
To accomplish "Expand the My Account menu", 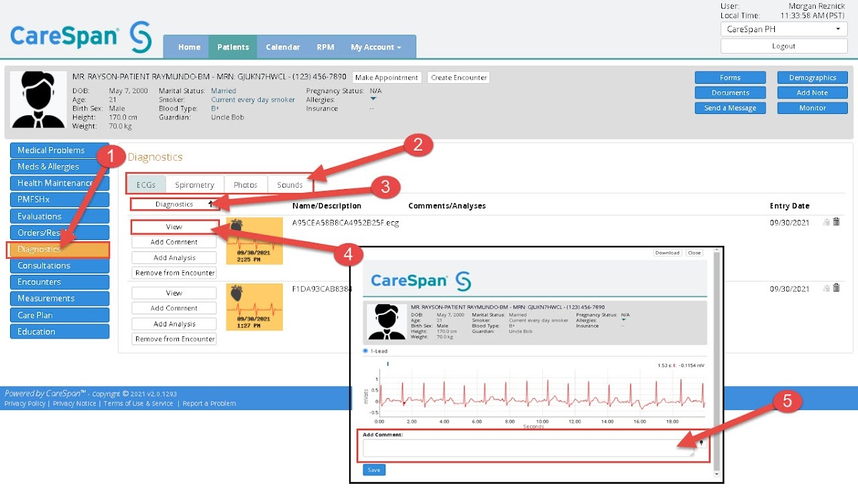I will 375,47.
